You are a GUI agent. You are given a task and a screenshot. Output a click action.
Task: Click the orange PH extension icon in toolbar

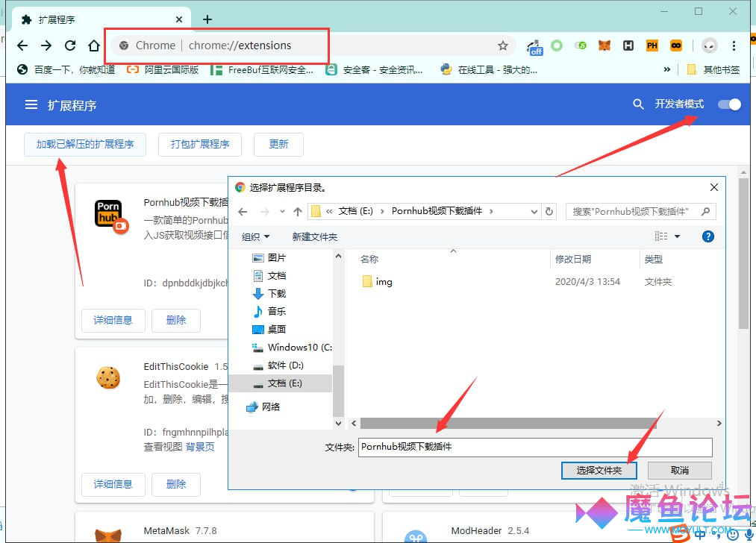click(652, 45)
